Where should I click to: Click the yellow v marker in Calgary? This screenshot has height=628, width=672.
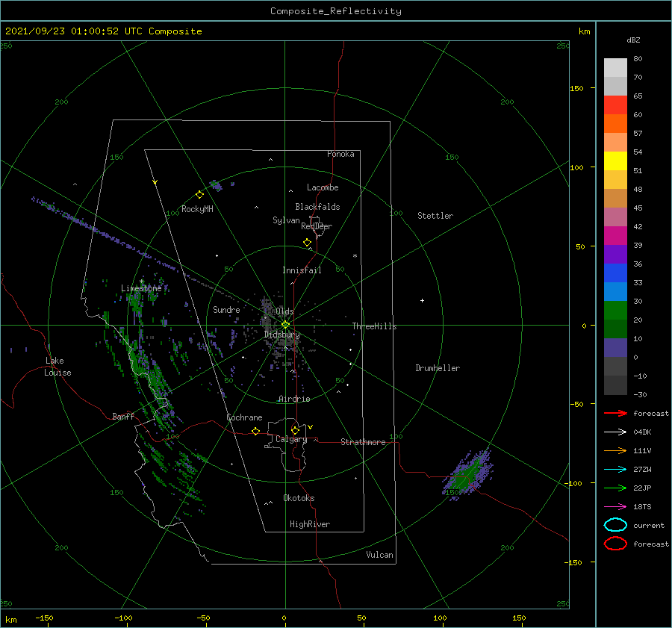pos(311,427)
